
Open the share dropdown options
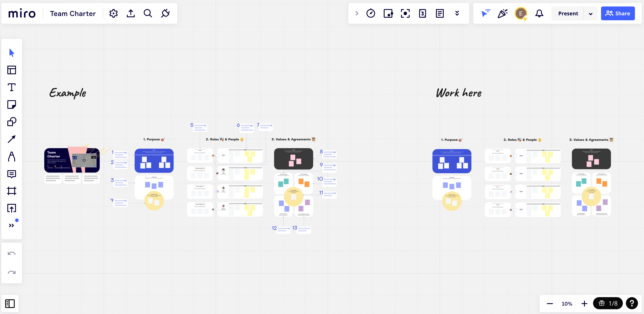tap(618, 14)
